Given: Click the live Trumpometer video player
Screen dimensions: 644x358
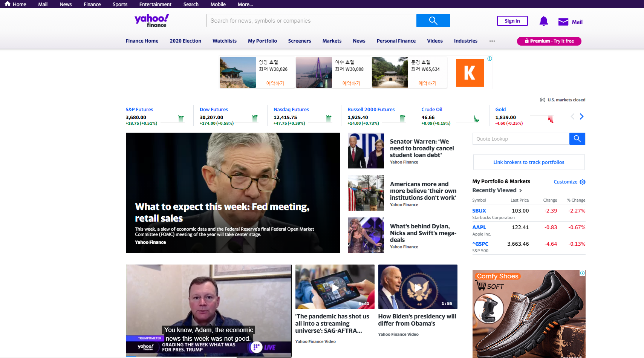Looking at the screenshot, I should coord(208,311).
